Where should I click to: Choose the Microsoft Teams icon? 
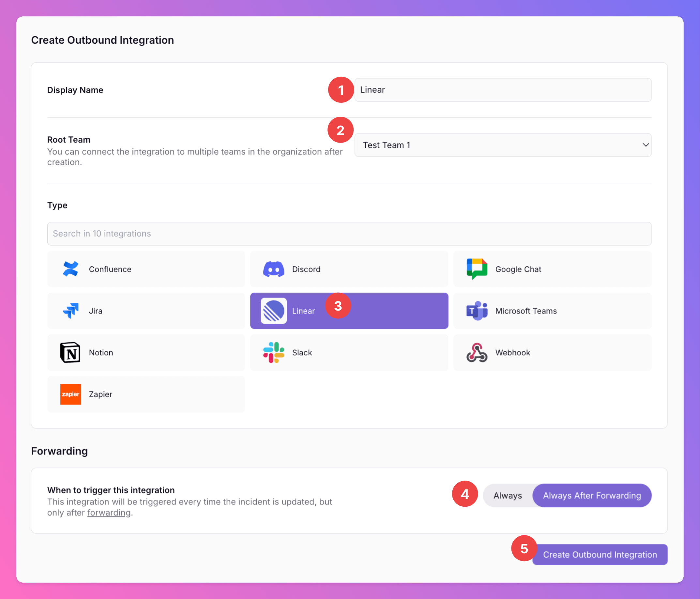click(477, 311)
